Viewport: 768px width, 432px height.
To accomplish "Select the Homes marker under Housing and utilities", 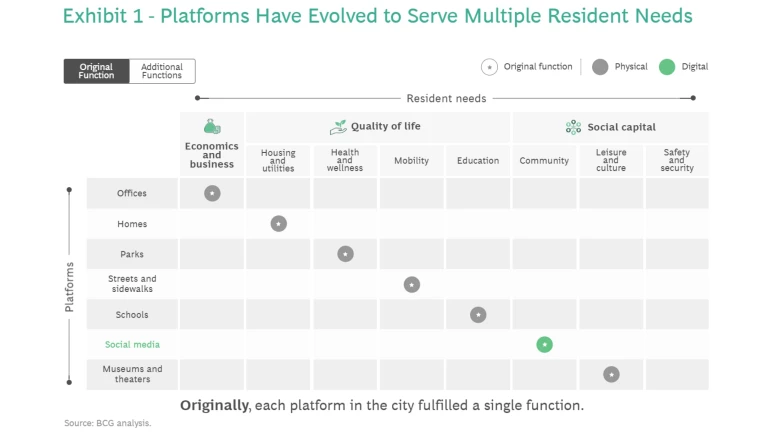I will click(279, 224).
